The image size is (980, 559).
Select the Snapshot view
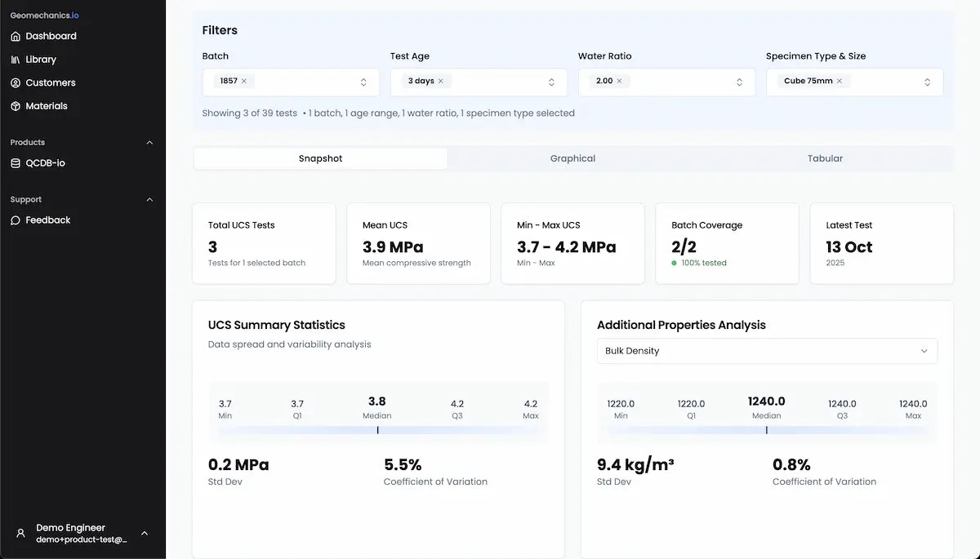point(320,157)
